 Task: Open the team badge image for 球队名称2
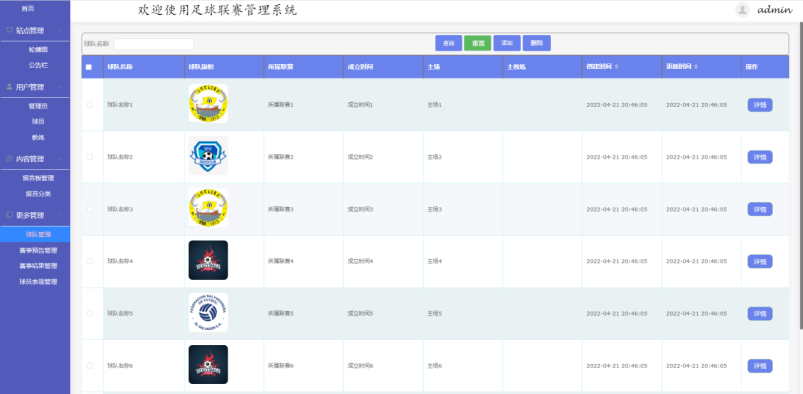[x=208, y=156]
